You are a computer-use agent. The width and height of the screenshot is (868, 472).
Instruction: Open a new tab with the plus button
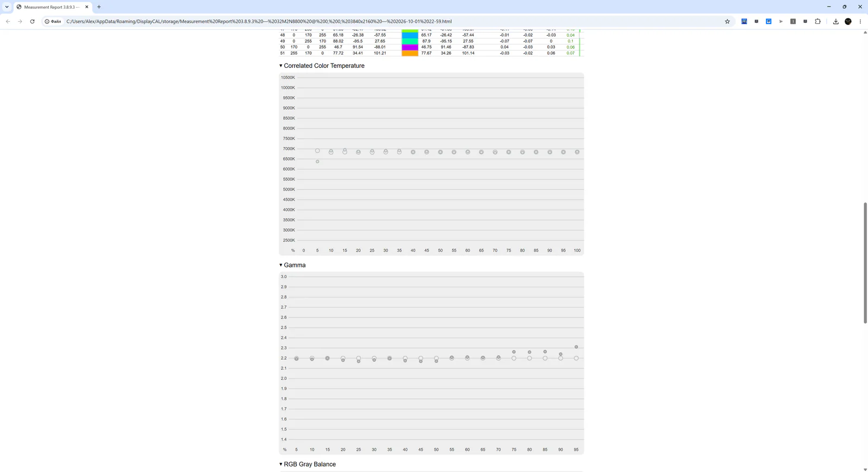[99, 7]
